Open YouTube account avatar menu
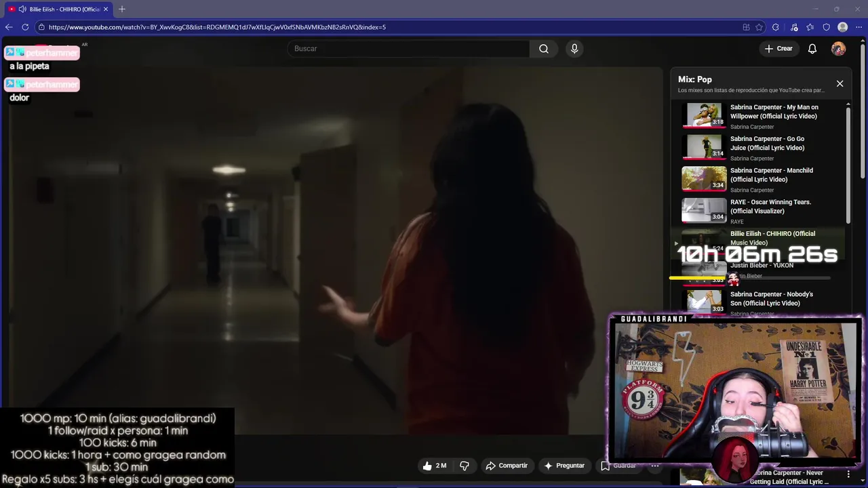Image resolution: width=868 pixels, height=488 pixels. (x=839, y=49)
